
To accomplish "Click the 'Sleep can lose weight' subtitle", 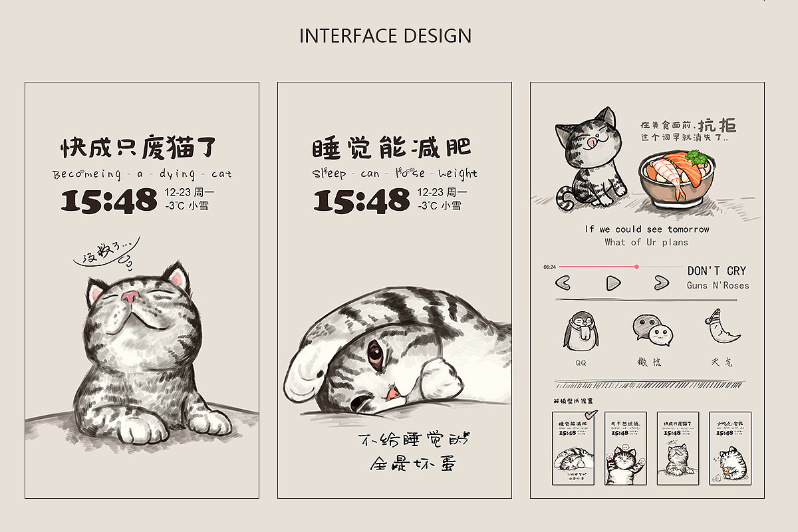I will pyautogui.click(x=395, y=173).
